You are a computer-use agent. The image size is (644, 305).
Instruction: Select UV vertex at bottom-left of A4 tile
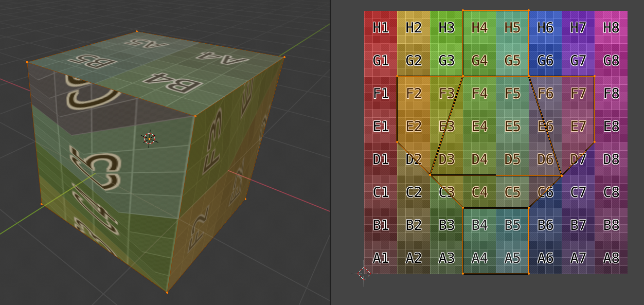pyautogui.click(x=463, y=274)
